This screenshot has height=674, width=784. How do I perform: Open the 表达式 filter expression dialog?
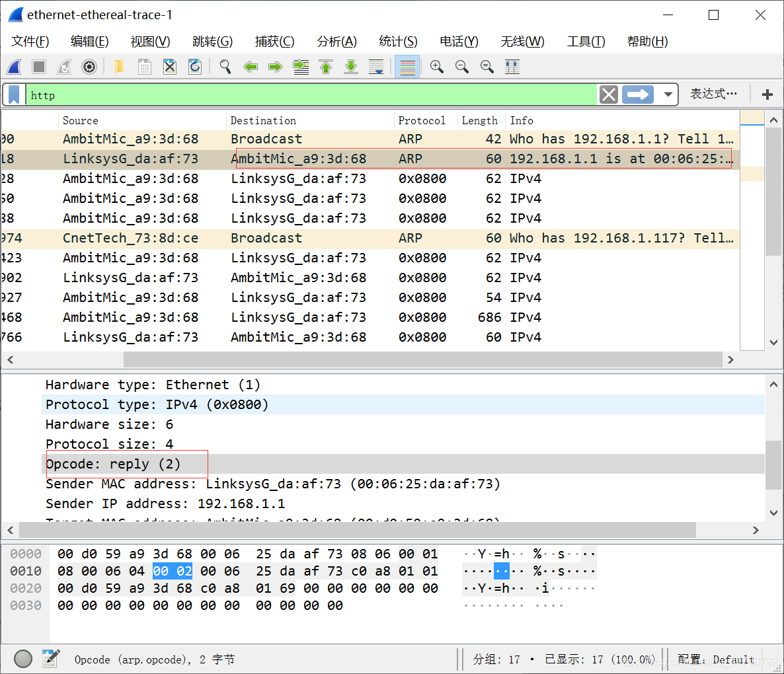pos(713,94)
